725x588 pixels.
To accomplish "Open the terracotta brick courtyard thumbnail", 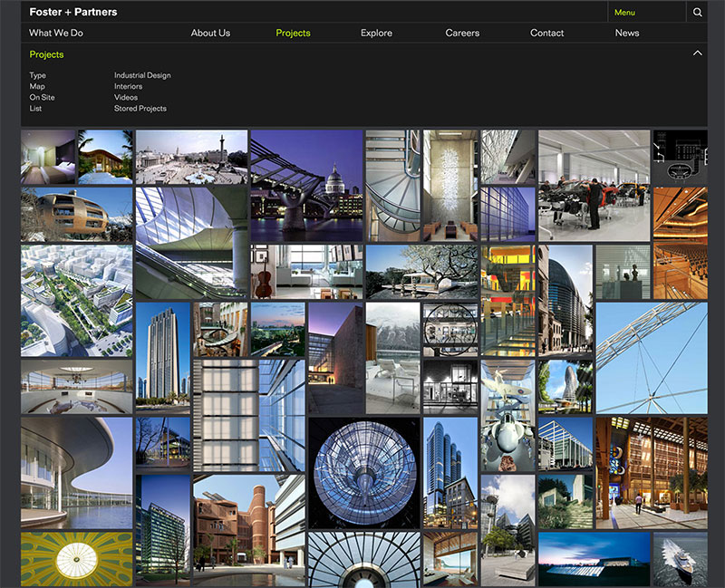I will click(x=249, y=531).
